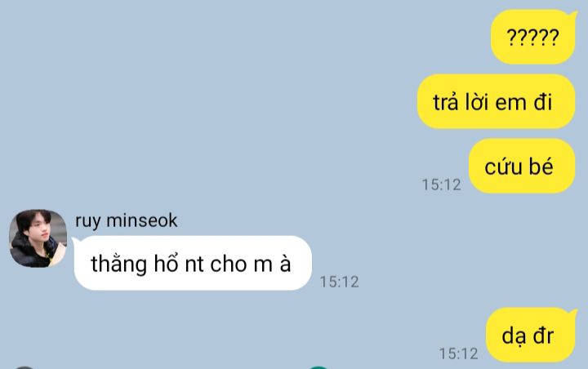588x369 pixels.
Task: Click the word 'bé' in the yellow bubble
Action: point(541,166)
